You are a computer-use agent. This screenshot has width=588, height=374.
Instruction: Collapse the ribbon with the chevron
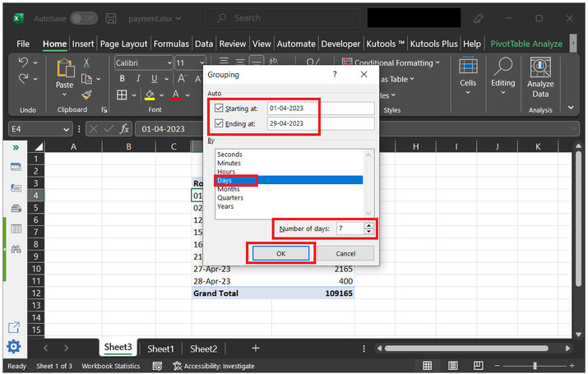(571, 108)
